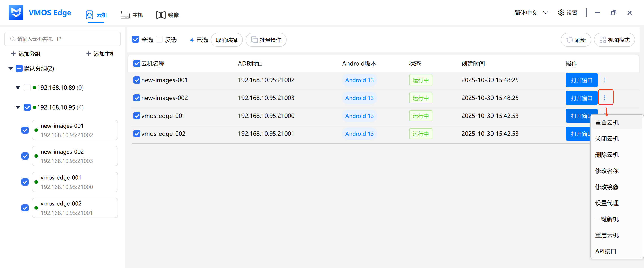
Task: Uncheck the 全选 select-all checkbox
Action: click(x=136, y=40)
